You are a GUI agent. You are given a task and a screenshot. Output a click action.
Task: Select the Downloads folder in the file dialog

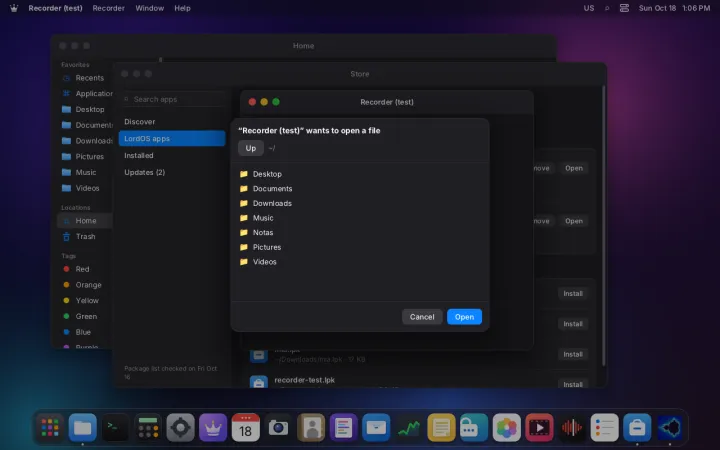point(360,203)
